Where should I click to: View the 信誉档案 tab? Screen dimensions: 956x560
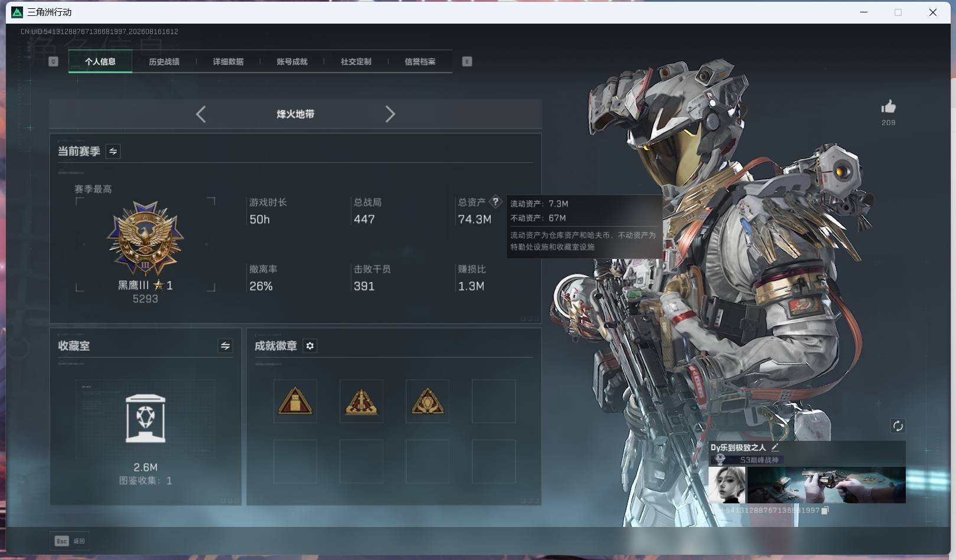click(420, 61)
